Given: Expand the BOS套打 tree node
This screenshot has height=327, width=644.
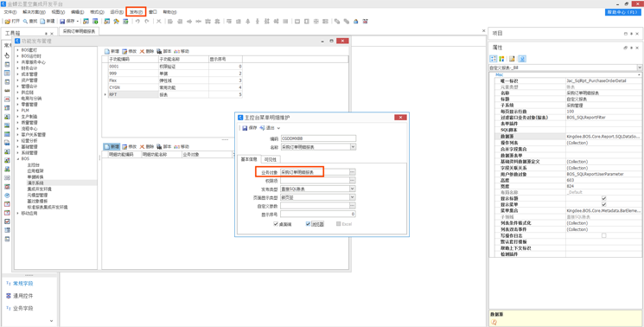Looking at the screenshot, I should coord(18,49).
